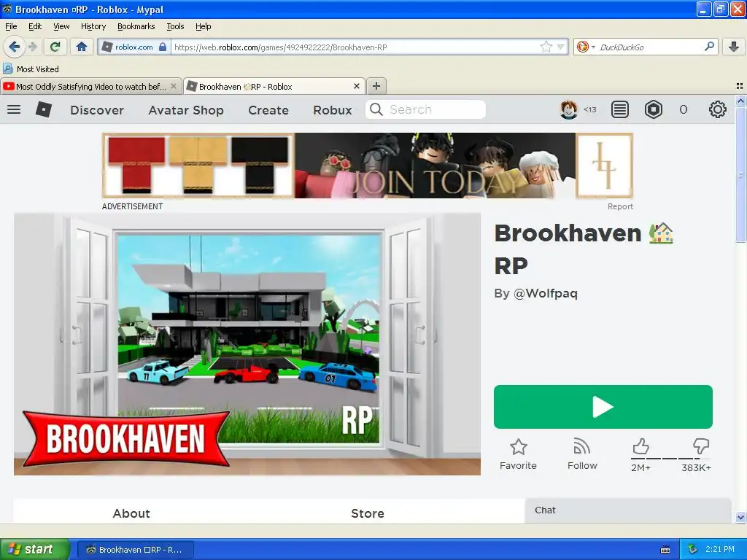Viewport: 747px width, 560px height.
Task: Click the padlock site security icon
Action: [x=163, y=47]
